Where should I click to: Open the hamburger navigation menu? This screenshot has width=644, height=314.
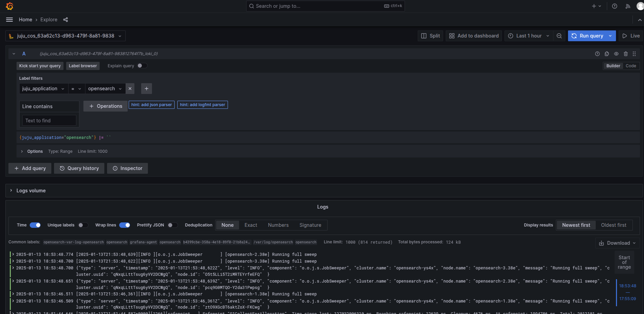(x=9, y=20)
